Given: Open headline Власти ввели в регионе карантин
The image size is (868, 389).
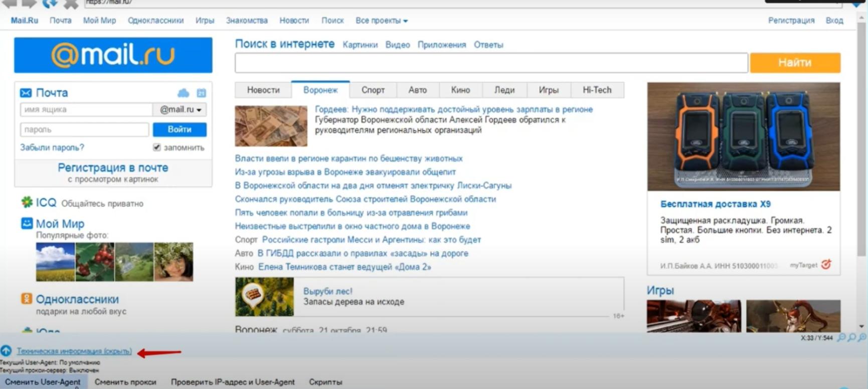Looking at the screenshot, I should coord(349,158).
